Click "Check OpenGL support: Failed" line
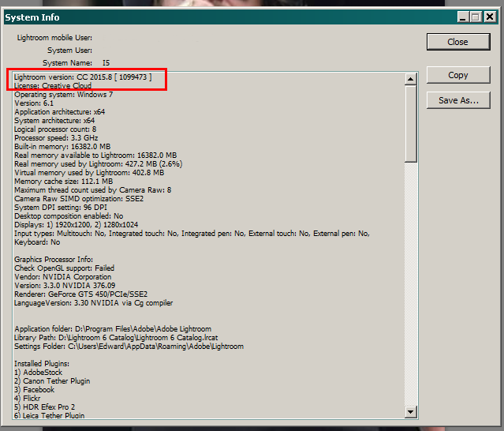This screenshot has height=431, width=504. (64, 268)
